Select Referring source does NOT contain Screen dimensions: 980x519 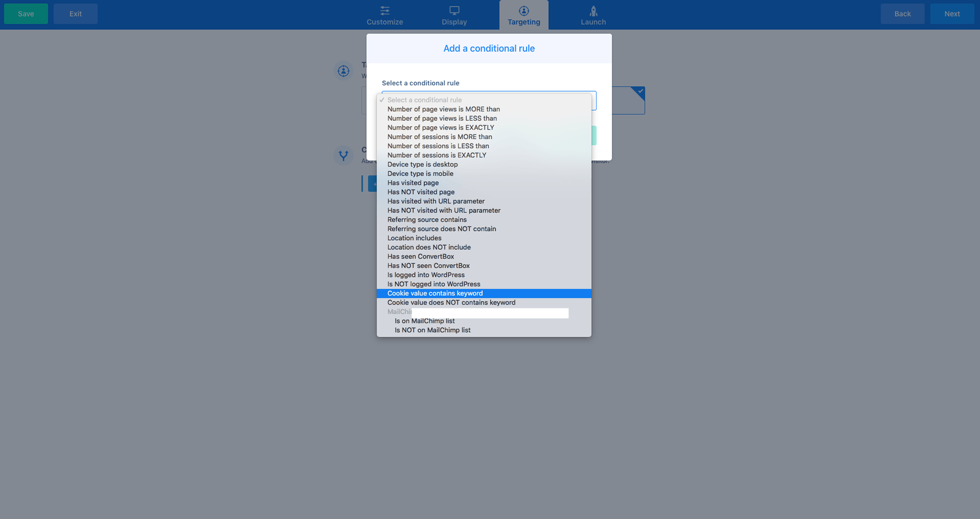484,229
